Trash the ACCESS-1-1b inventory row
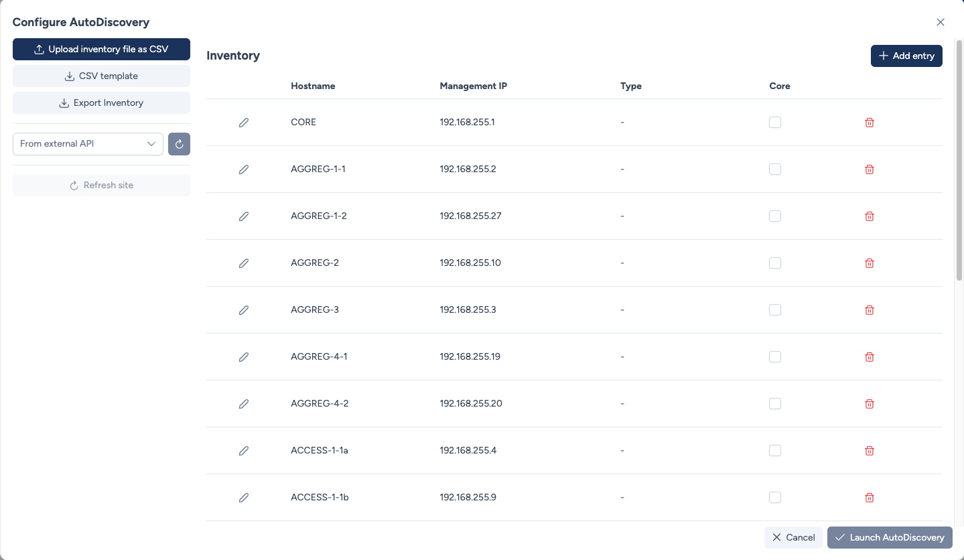 tap(870, 498)
